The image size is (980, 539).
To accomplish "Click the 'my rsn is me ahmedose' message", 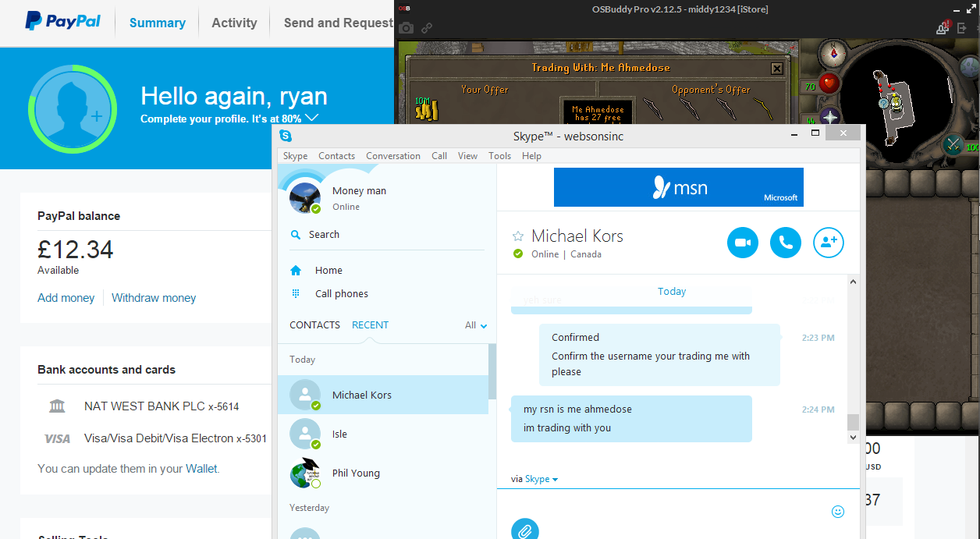I will [577, 409].
